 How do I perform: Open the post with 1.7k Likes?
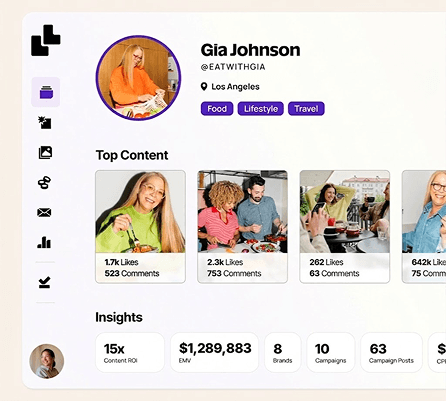tap(140, 227)
